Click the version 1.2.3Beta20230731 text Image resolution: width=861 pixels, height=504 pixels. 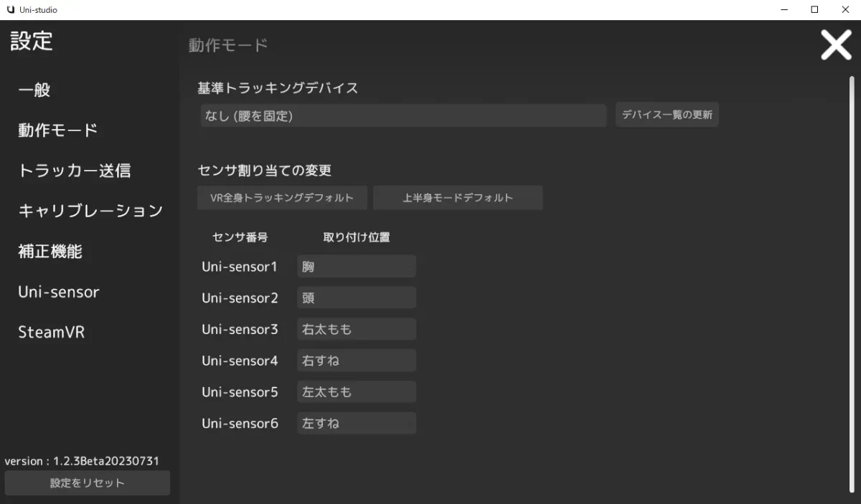pos(82,461)
